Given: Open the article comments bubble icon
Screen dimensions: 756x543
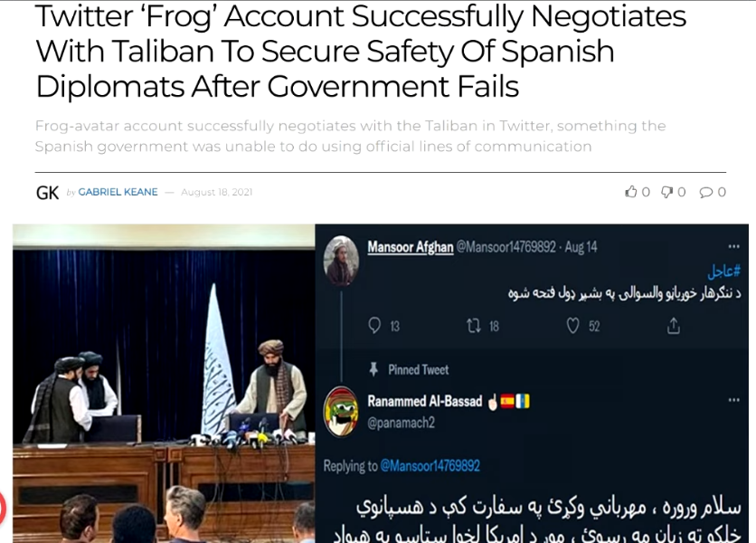Looking at the screenshot, I should 706,192.
